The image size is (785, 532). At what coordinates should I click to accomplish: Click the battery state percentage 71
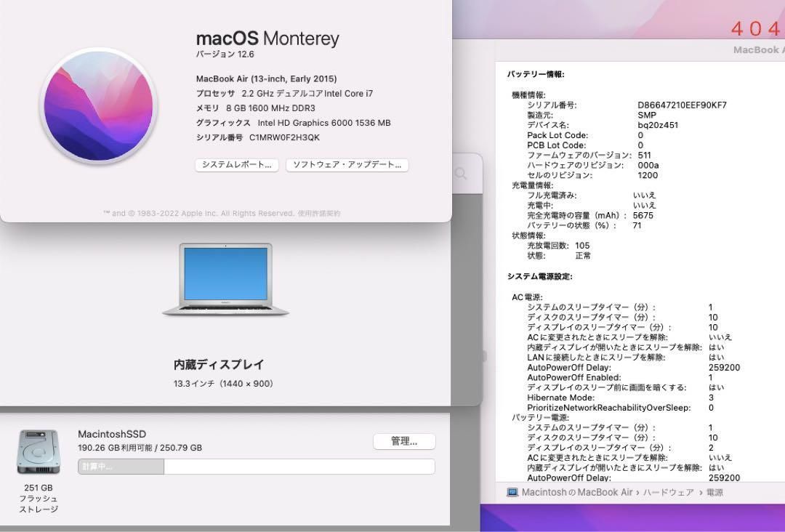coord(637,225)
